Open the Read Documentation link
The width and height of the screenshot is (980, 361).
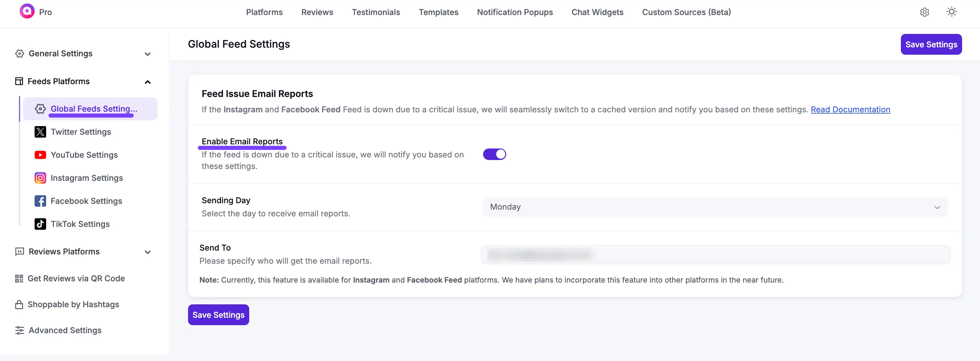tap(850, 109)
